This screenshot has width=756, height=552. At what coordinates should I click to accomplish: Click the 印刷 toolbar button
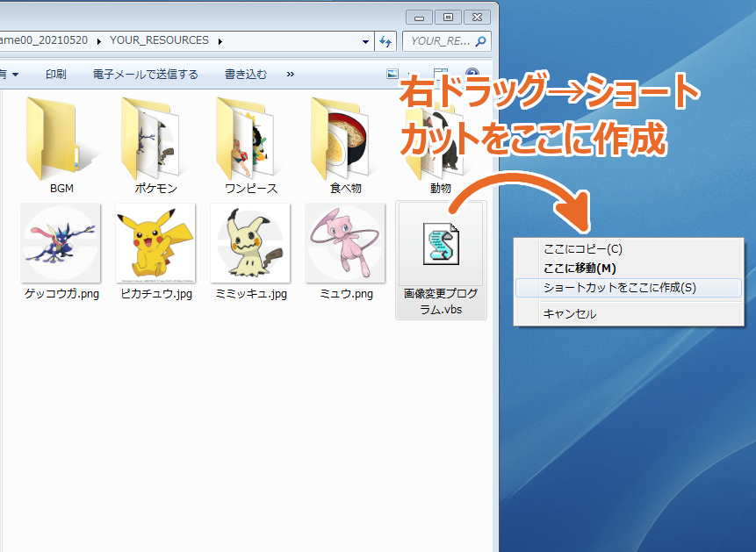(55, 75)
